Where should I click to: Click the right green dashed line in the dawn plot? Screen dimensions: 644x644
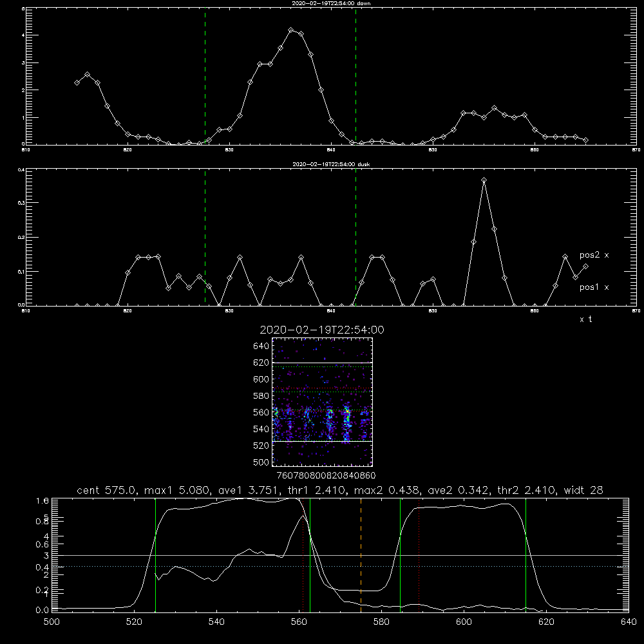355,76
